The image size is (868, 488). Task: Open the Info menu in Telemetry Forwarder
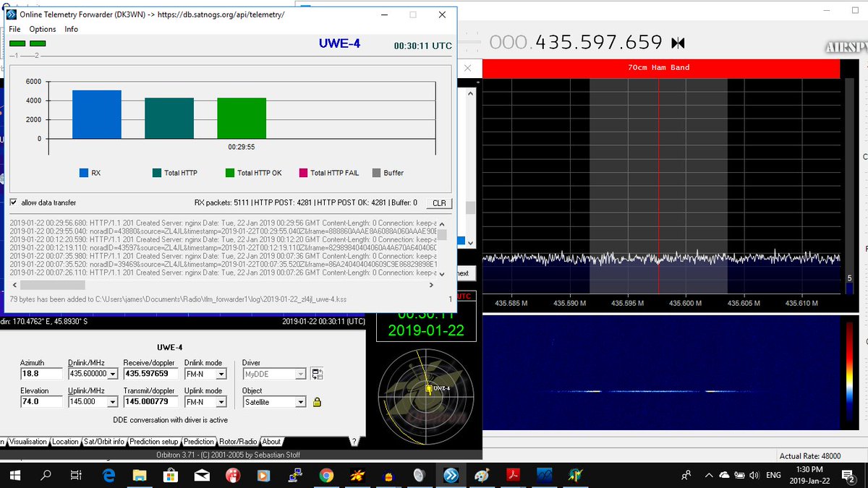(71, 29)
